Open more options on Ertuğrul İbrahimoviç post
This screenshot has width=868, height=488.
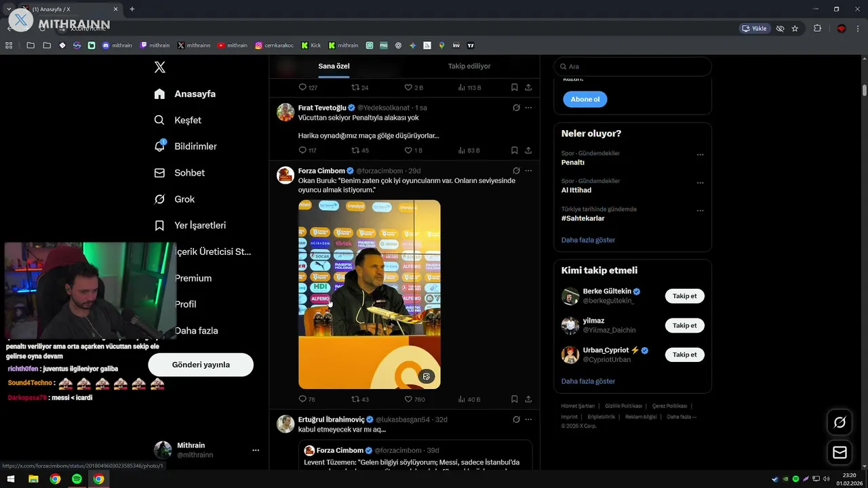coord(528,420)
